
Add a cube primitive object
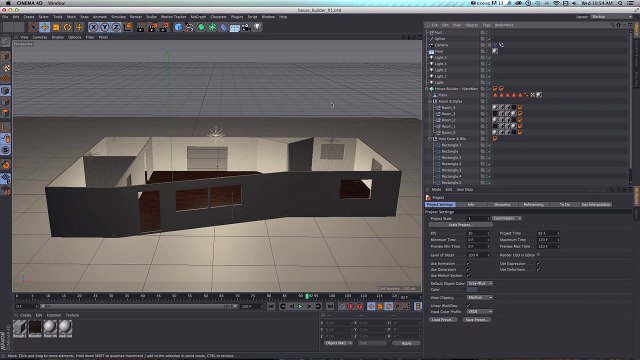pyautogui.click(x=178, y=27)
